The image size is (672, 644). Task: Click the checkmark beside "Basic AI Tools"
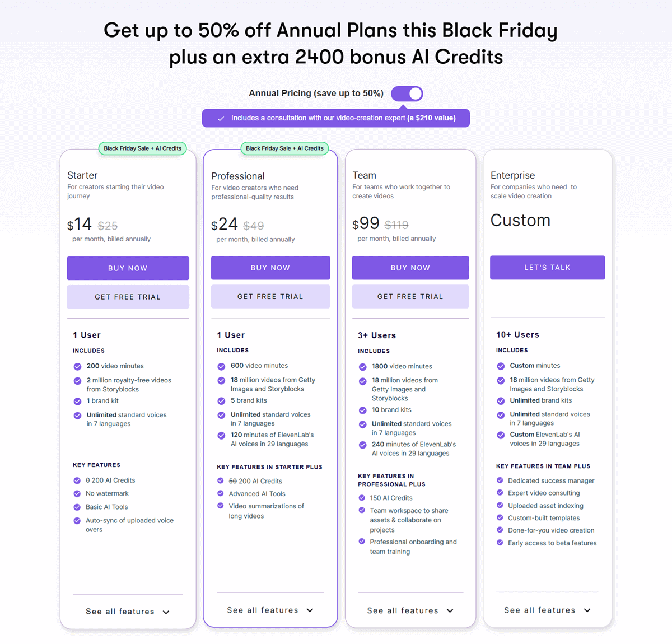click(x=77, y=507)
